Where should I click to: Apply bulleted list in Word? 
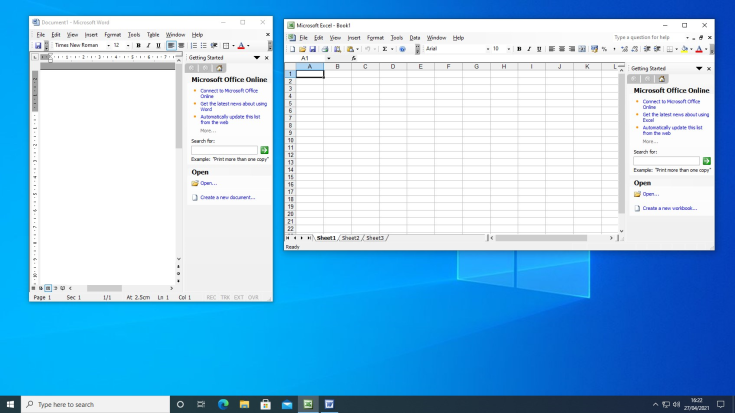(x=203, y=45)
